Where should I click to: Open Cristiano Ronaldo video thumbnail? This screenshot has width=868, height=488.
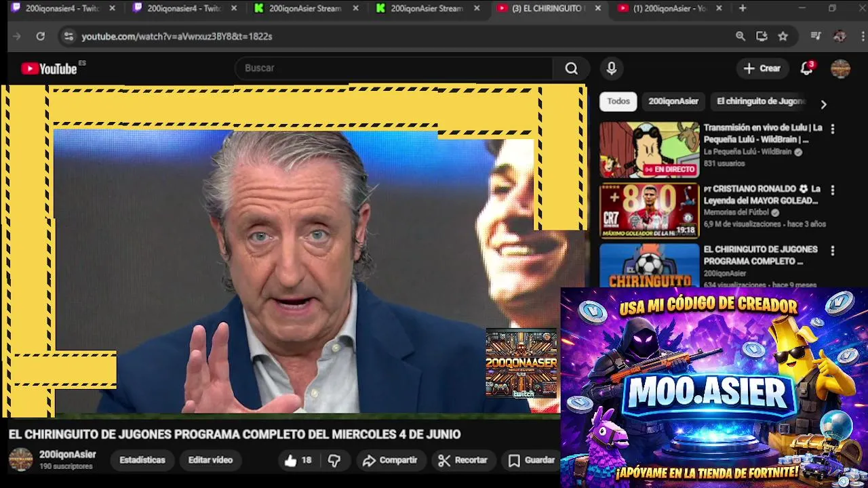coord(649,211)
